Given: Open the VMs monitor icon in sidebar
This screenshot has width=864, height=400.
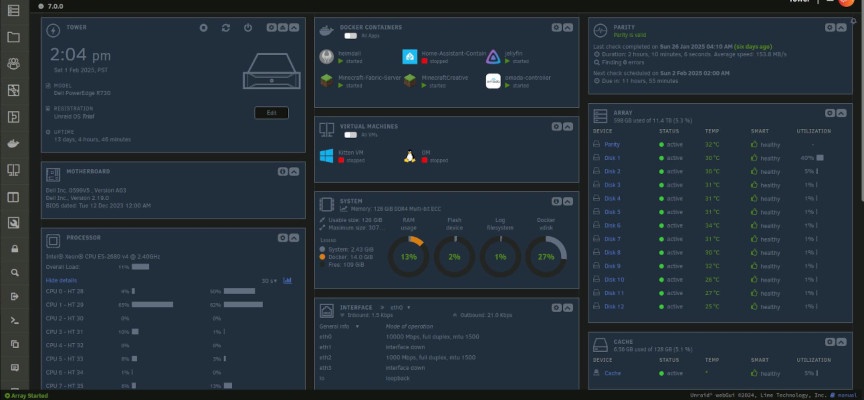Looking at the screenshot, I should (13, 170).
